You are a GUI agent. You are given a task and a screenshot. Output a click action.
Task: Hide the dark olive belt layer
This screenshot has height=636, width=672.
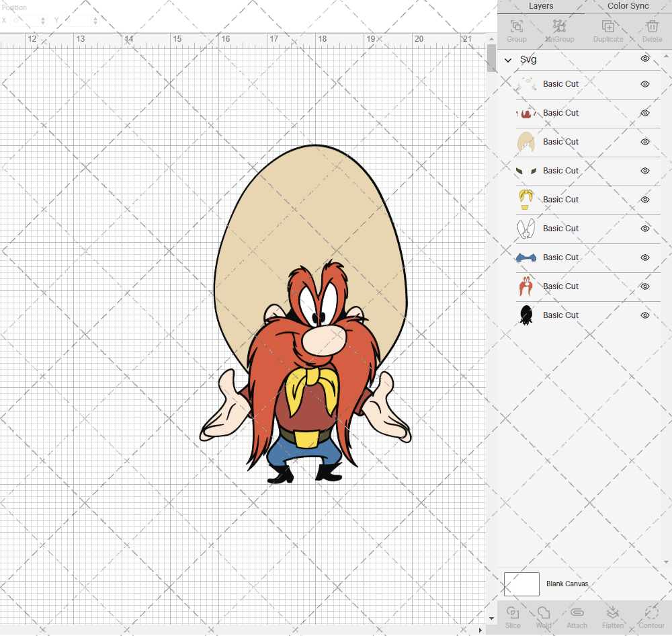645,171
